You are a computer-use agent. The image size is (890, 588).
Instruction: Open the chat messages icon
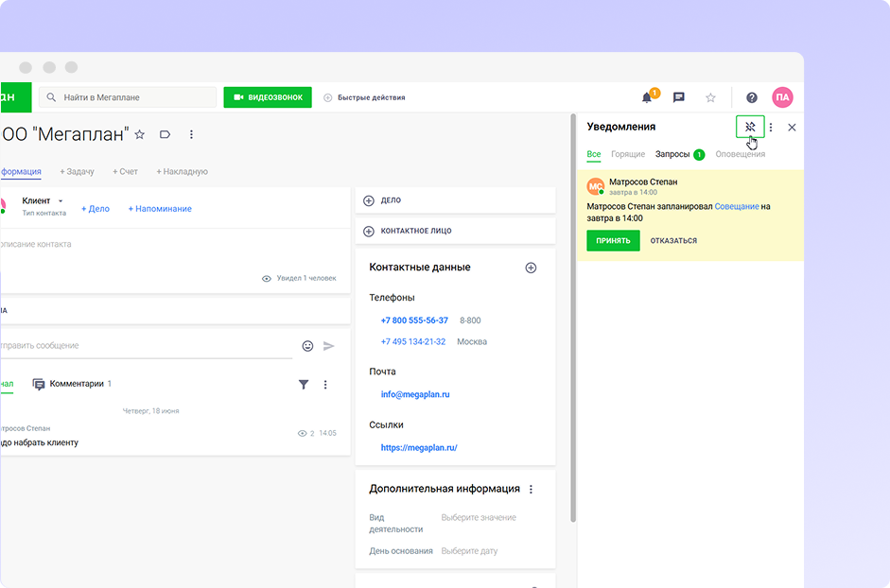coord(679,97)
